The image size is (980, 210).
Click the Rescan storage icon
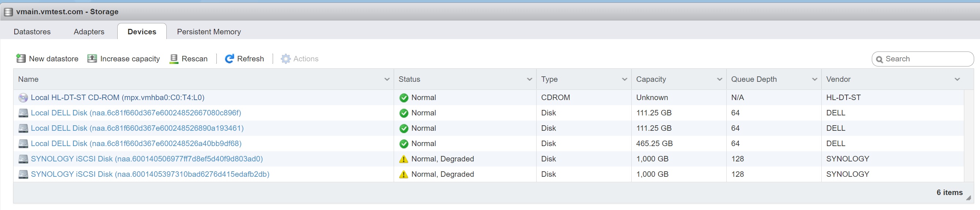tap(174, 58)
